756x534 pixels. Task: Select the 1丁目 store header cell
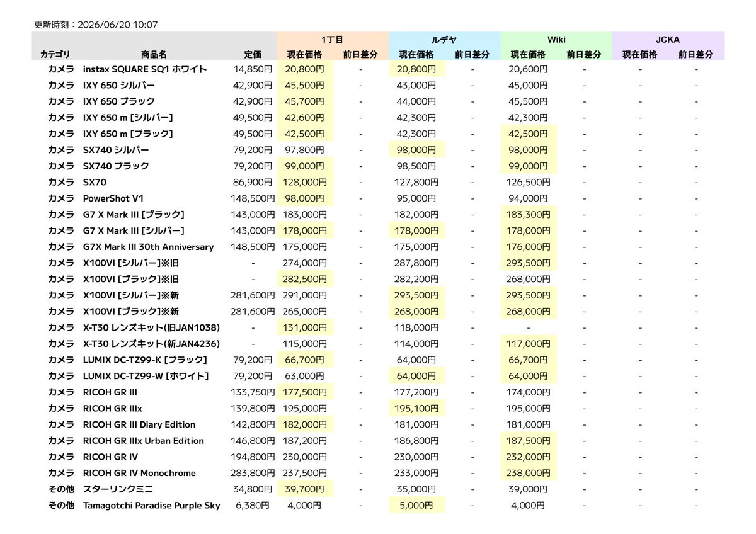(333, 40)
